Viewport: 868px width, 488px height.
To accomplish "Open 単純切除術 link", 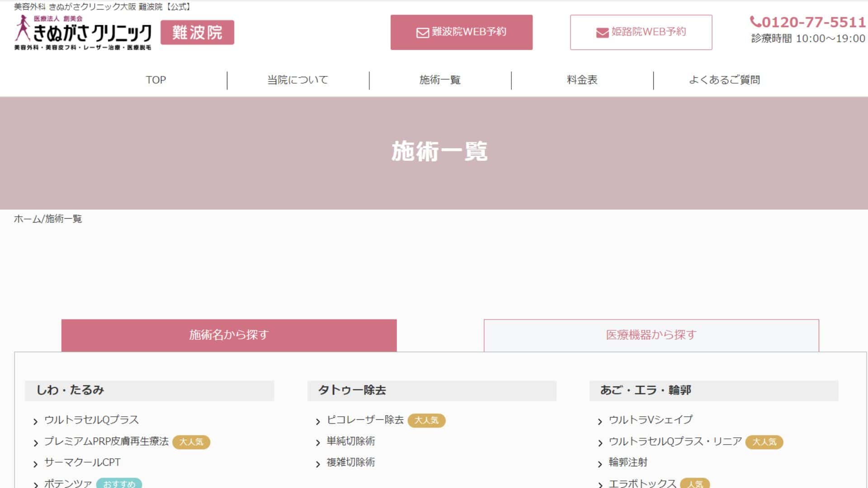I will (x=351, y=441).
